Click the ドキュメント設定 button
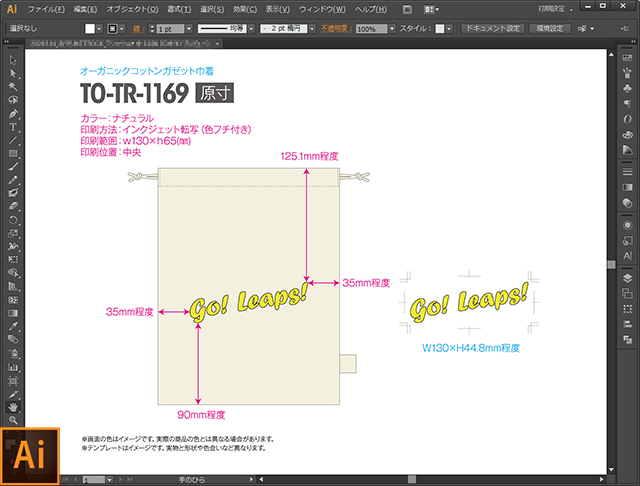The image size is (640, 486). [x=493, y=29]
